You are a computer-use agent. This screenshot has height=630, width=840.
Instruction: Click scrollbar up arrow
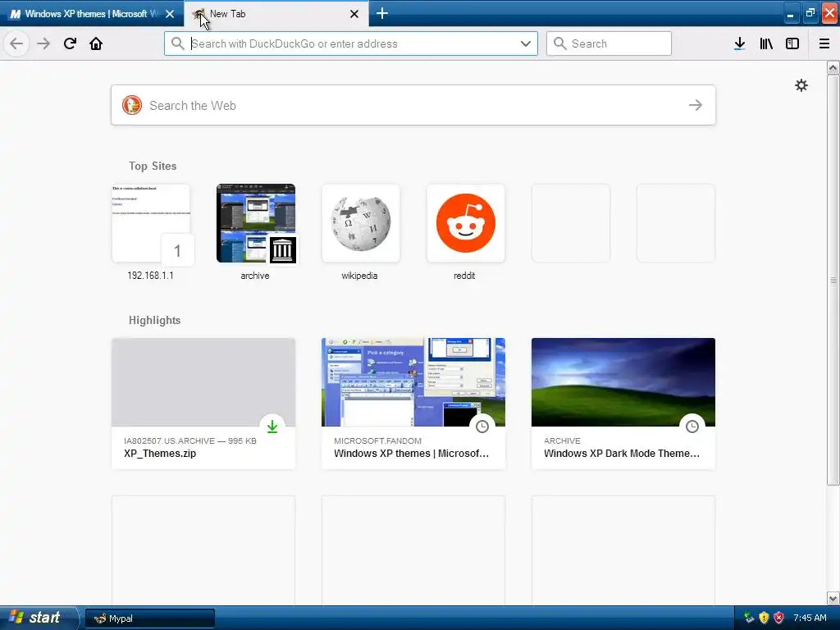click(x=833, y=67)
